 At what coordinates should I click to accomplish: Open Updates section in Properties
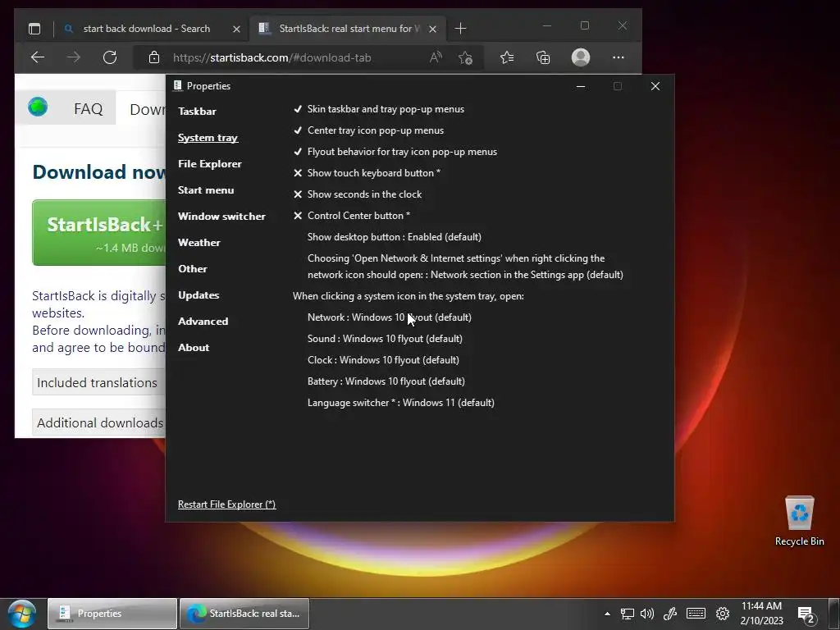pos(199,295)
